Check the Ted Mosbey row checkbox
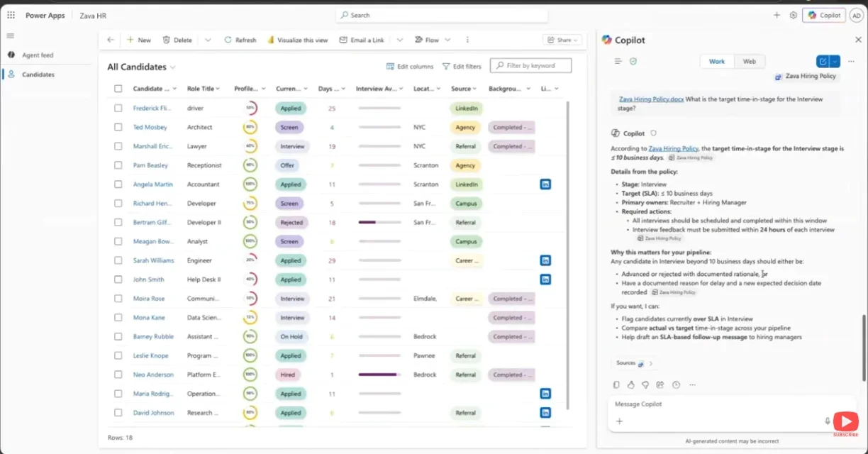Image resolution: width=868 pixels, height=454 pixels. click(118, 127)
